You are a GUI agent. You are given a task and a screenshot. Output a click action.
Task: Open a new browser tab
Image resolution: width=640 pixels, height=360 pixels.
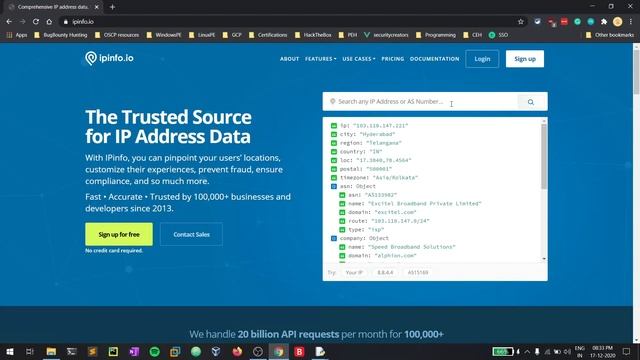tap(112, 7)
